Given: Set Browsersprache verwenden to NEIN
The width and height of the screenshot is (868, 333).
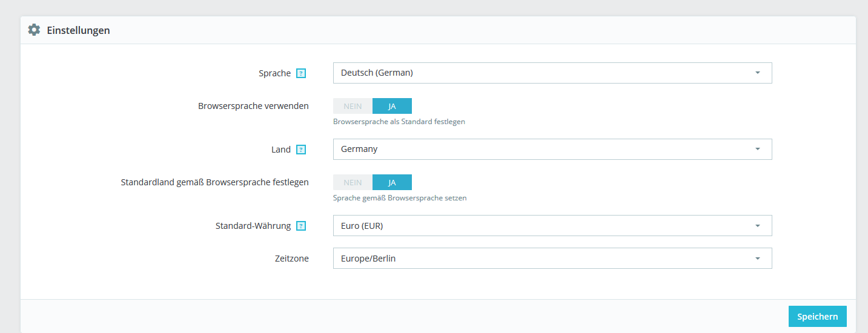Looking at the screenshot, I should pyautogui.click(x=353, y=106).
